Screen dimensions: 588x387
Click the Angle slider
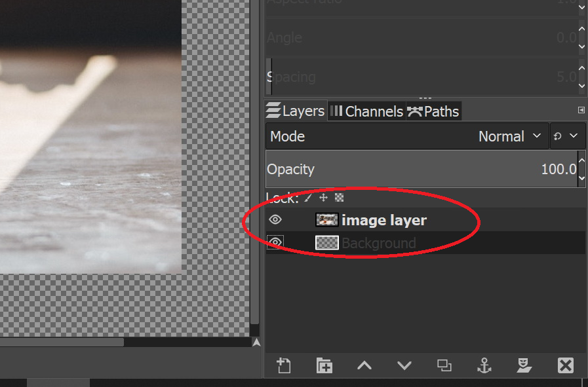point(422,37)
